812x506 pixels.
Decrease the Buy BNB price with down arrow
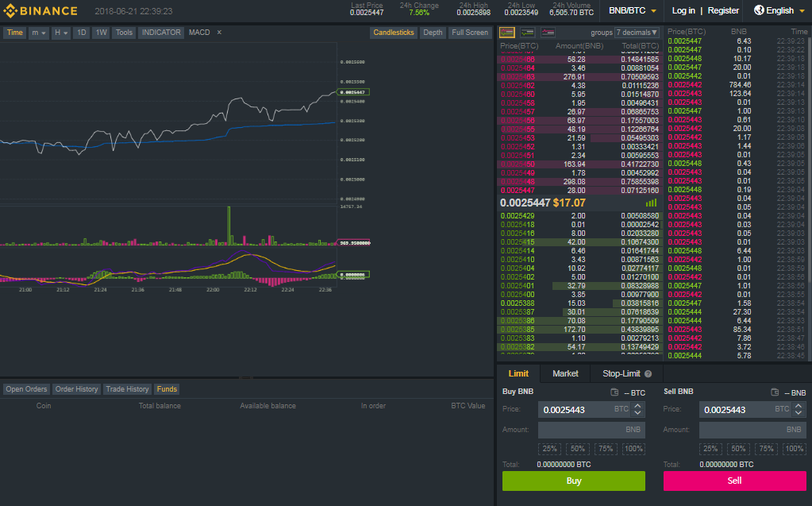(637, 413)
